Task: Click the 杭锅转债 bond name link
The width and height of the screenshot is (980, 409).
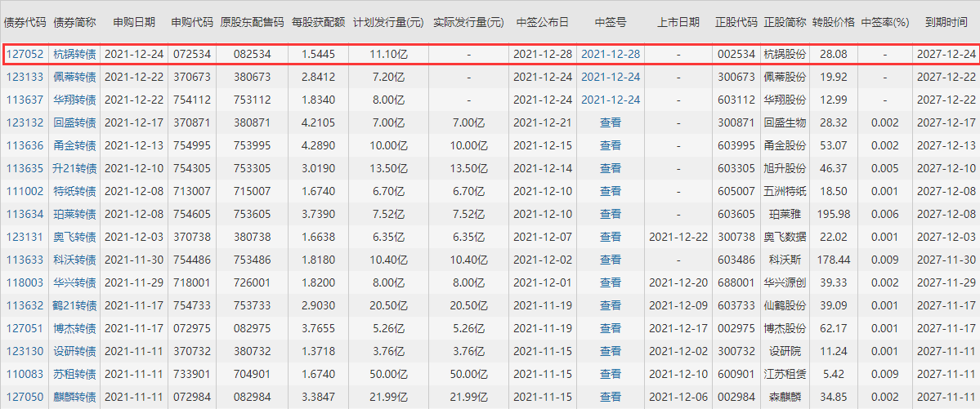Action: (74, 54)
